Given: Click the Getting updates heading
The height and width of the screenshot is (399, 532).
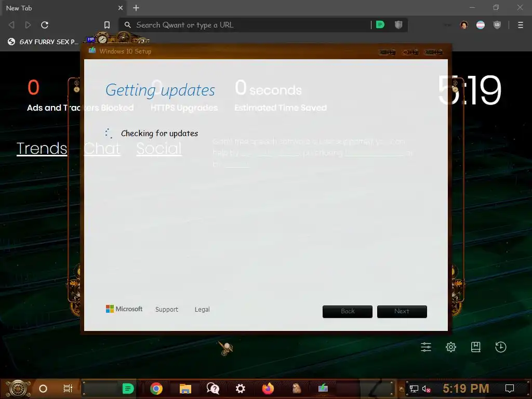Looking at the screenshot, I should (x=160, y=90).
